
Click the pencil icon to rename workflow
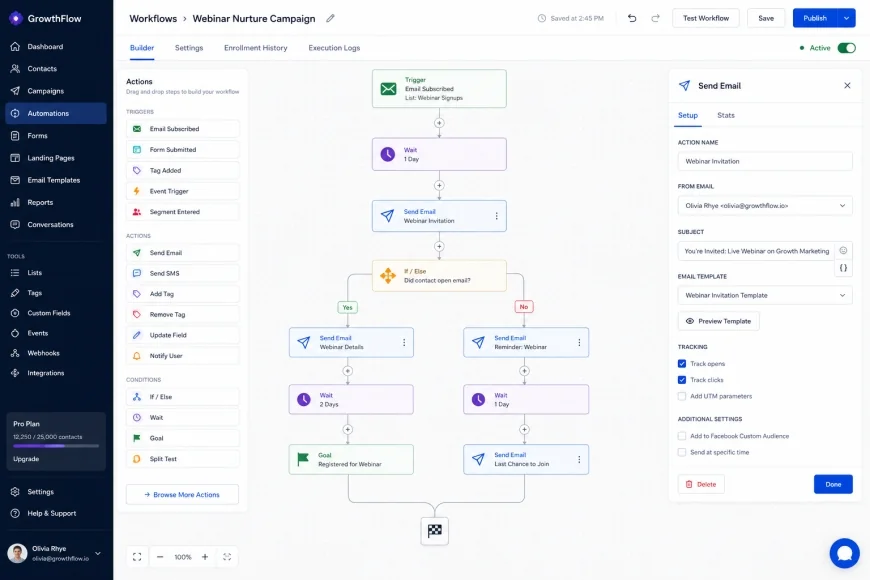[x=330, y=18]
